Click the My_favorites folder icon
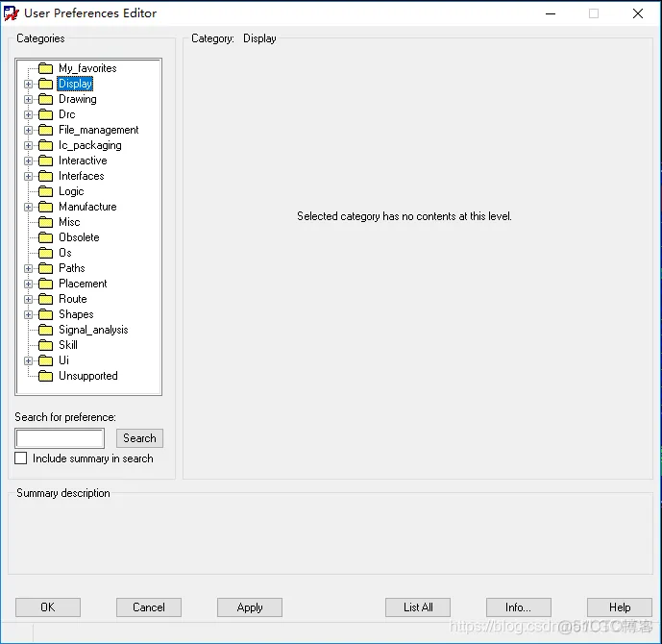 click(x=45, y=68)
